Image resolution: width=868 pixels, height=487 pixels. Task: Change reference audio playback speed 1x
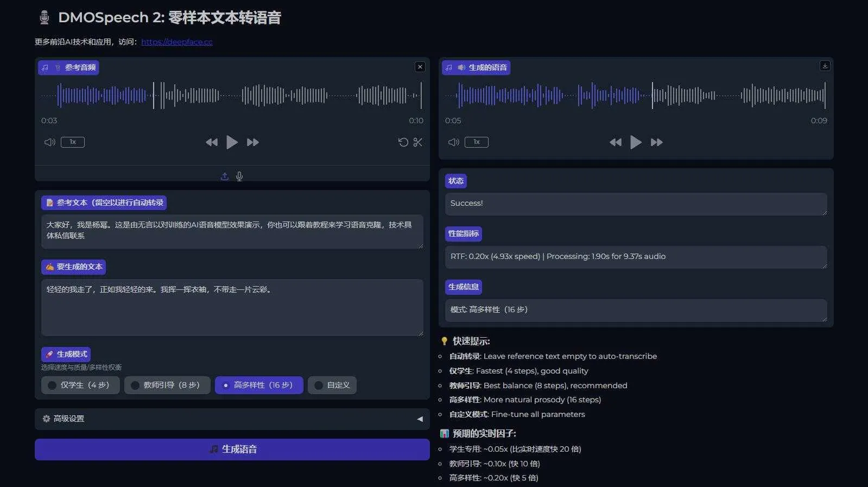click(73, 142)
